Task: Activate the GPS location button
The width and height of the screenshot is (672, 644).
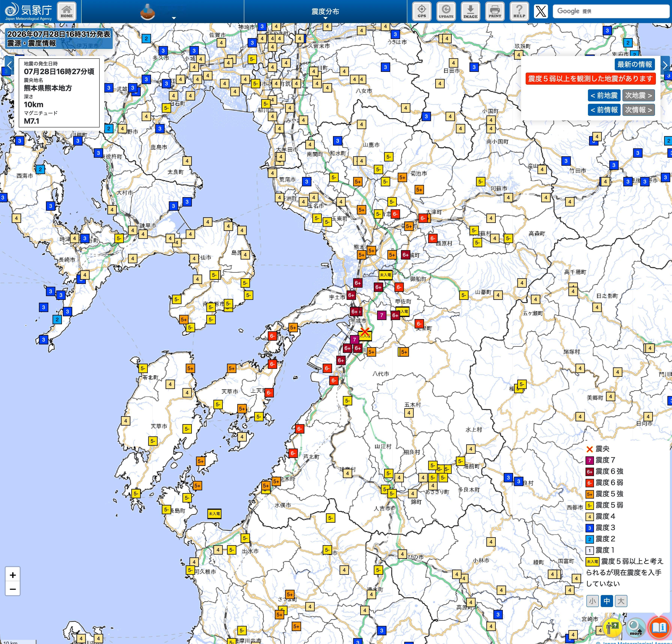Action: (x=421, y=11)
